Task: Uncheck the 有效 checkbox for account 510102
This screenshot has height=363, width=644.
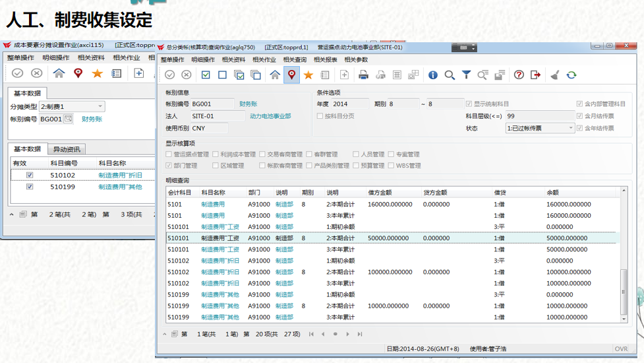Action: click(30, 176)
